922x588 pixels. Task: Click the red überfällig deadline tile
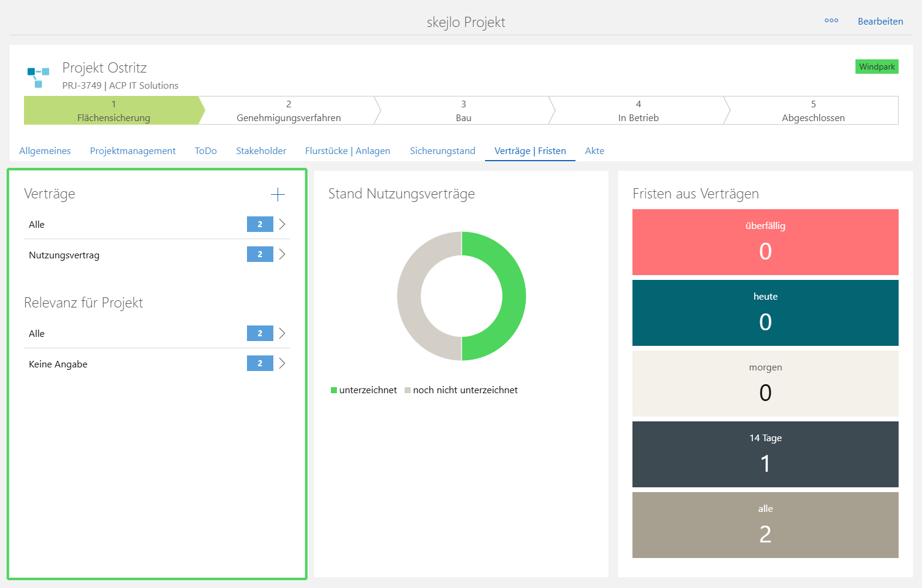tap(765, 242)
